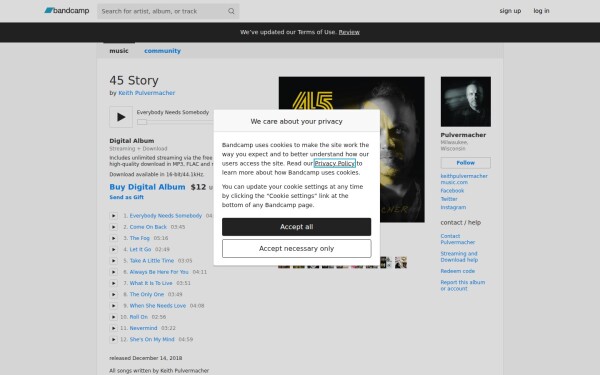Play track 1 Everybody Needs Somebody icon
This screenshot has height=375, width=600.
coord(113,216)
